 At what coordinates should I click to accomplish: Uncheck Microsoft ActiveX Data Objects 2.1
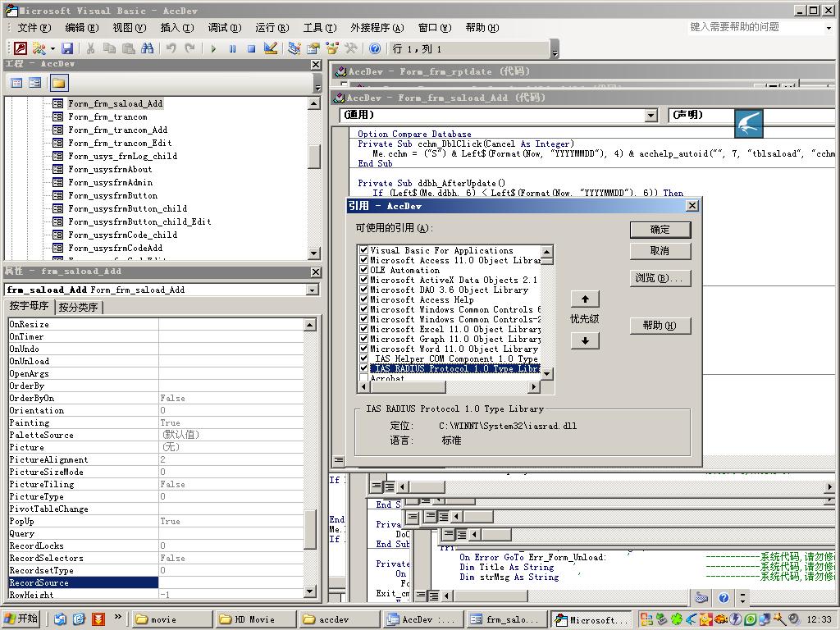[x=363, y=280]
